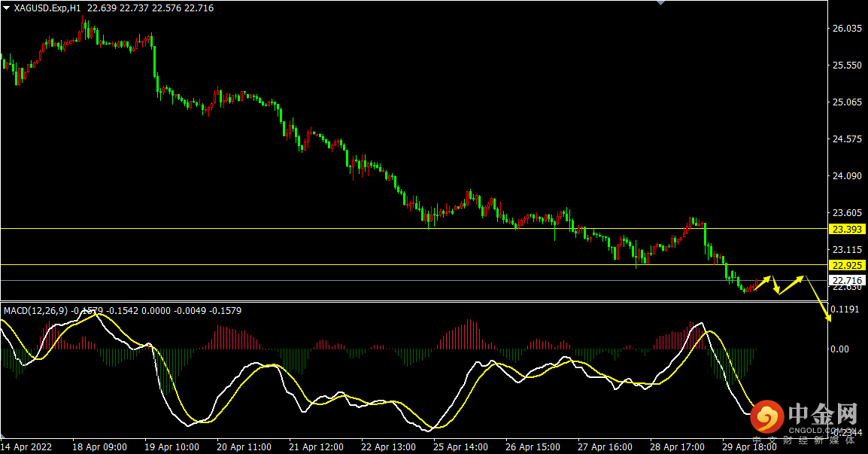Screen dimensions: 868x454
Task: Click the 29 Apr 18:00 time label
Action: click(x=749, y=446)
